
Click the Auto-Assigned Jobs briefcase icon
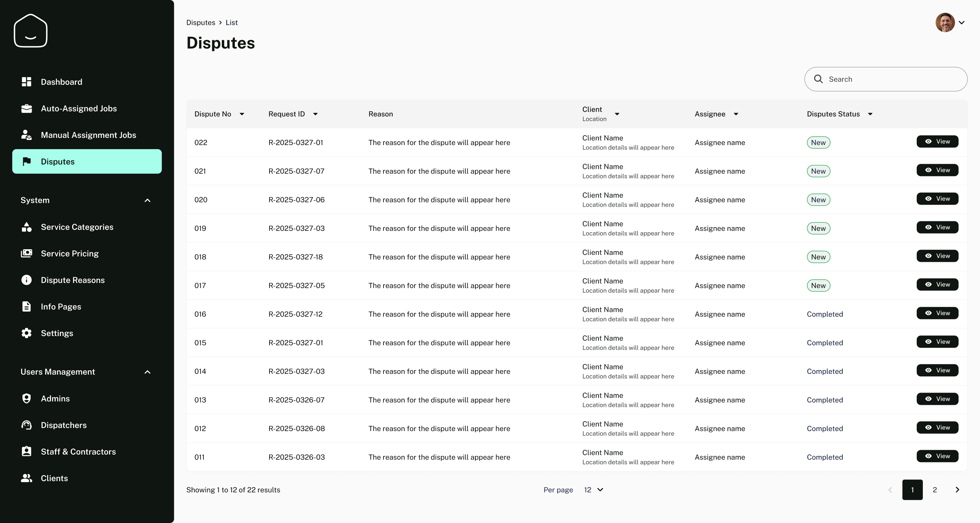[x=26, y=109]
